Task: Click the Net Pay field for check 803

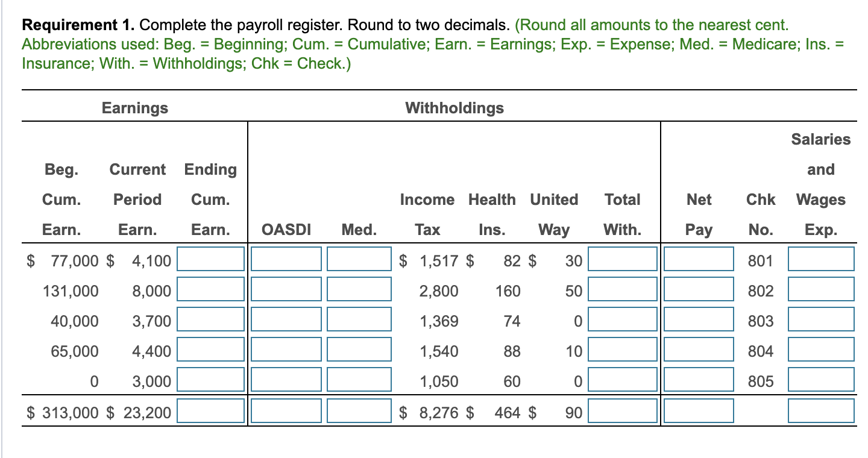Action: coord(698,319)
